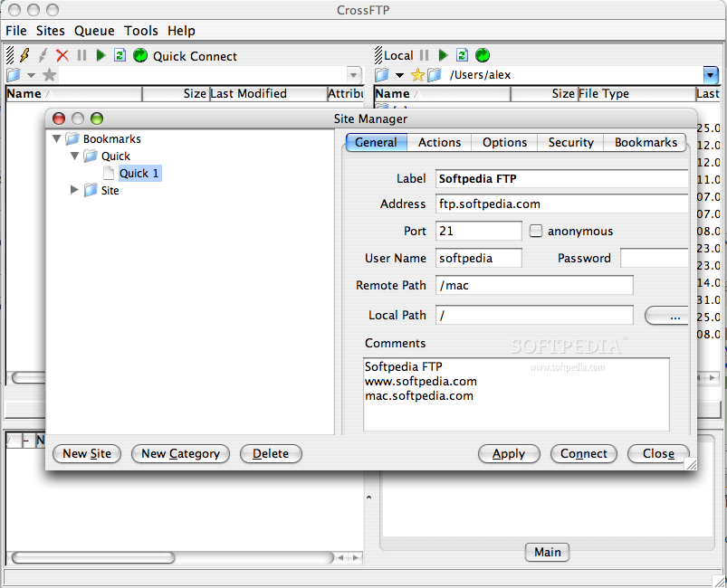The image size is (727, 588).
Task: Click into the Remote Path field
Action: click(534, 285)
